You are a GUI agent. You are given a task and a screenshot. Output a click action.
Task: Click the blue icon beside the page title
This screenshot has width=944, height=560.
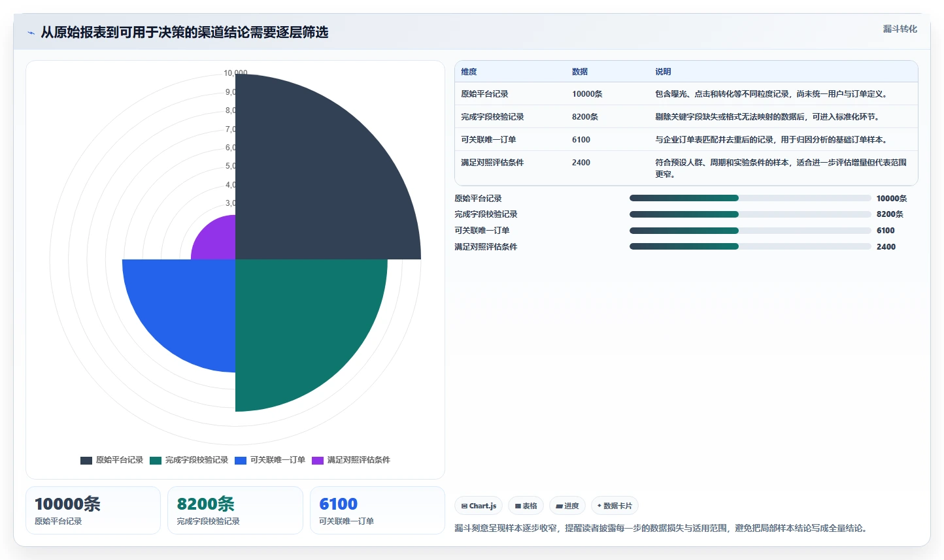pos(31,33)
